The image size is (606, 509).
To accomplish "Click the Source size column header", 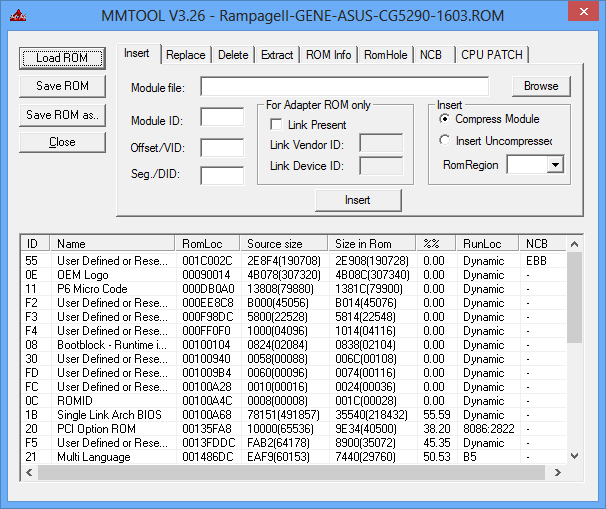I will [x=284, y=244].
